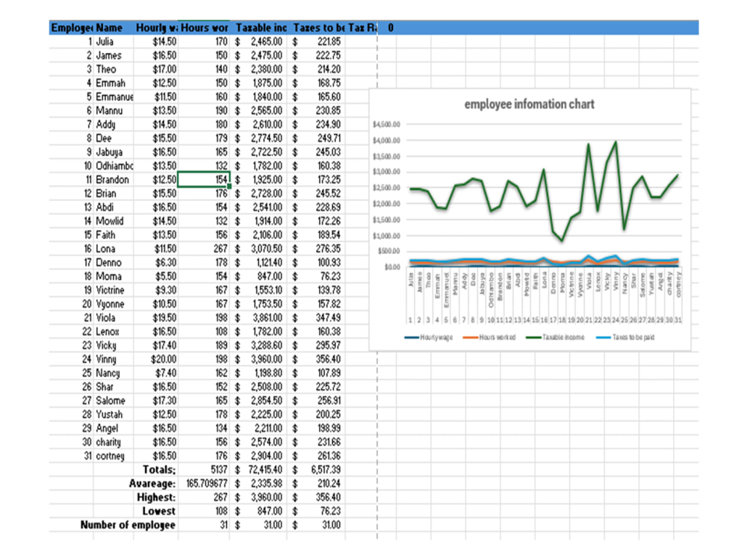
Task: Click Mannu's taxes cell 230.85
Action: pyautogui.click(x=316, y=111)
